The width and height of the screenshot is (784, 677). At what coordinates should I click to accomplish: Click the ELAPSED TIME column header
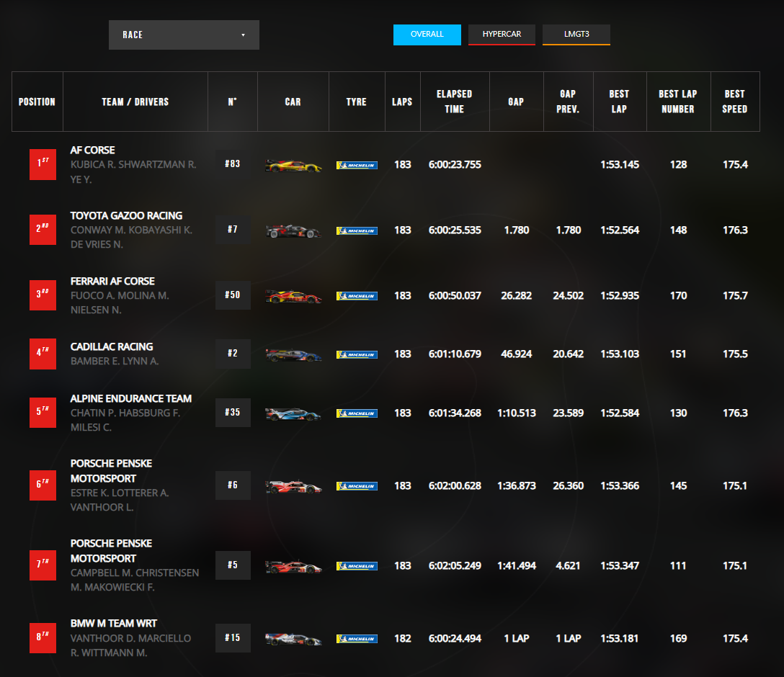click(455, 102)
